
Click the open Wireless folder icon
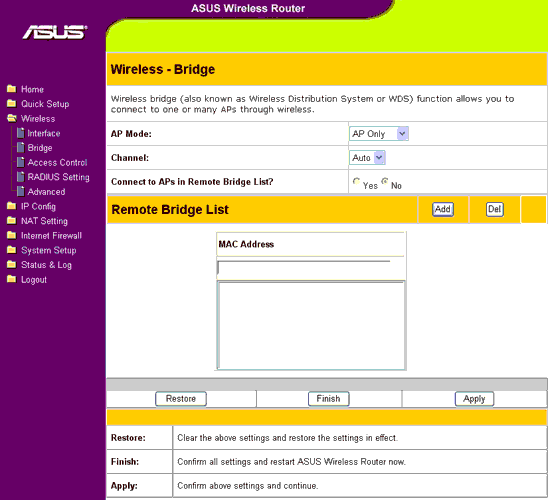tap(12, 118)
